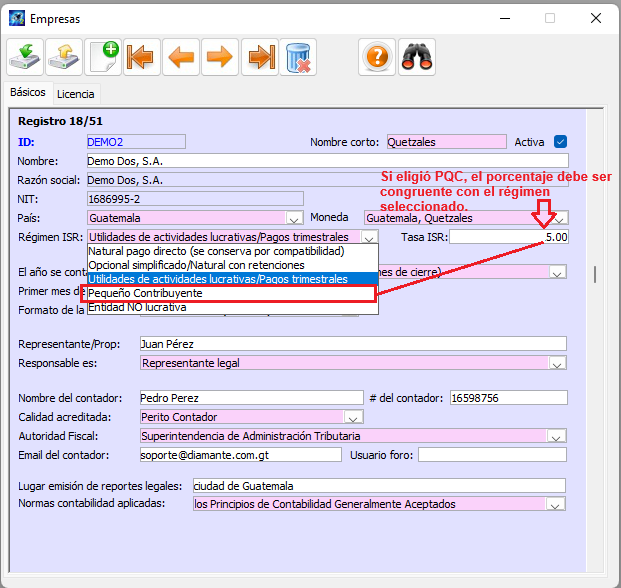Click the save record icon with green arrow
This screenshot has width=621, height=588.
tap(24, 57)
